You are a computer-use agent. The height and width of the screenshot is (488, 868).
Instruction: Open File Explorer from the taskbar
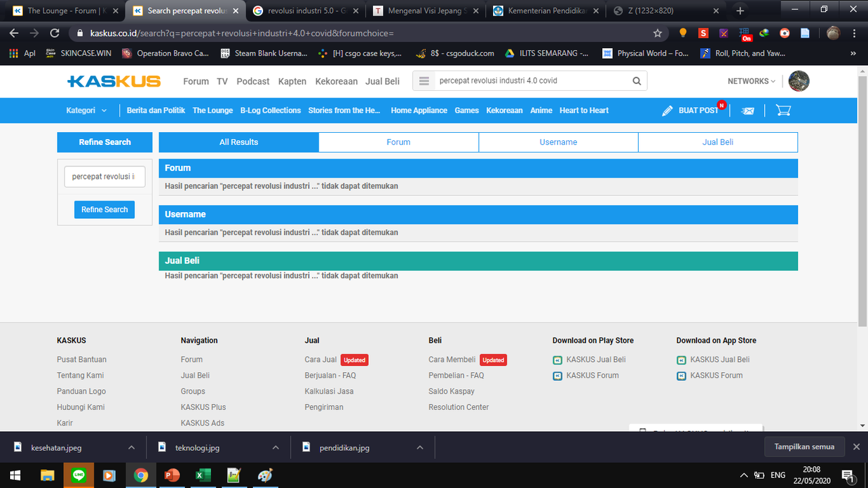[x=47, y=475]
